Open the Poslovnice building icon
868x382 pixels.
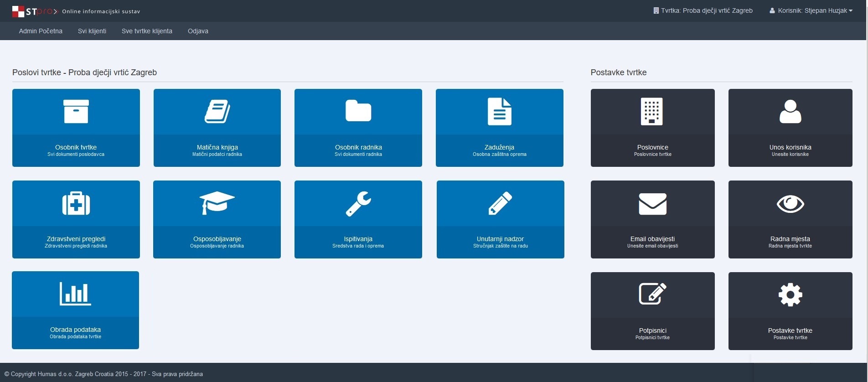(x=652, y=112)
